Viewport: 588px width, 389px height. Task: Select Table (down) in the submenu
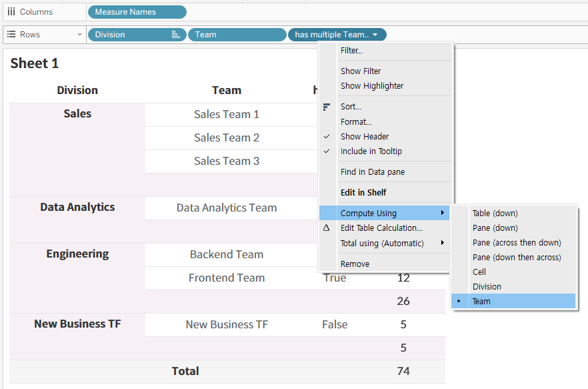click(495, 214)
